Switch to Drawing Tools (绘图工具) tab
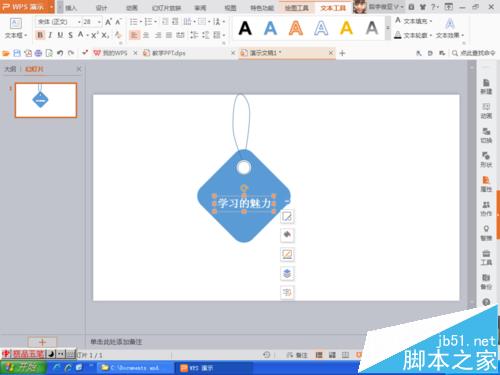This screenshot has width=500, height=375. 296,8
